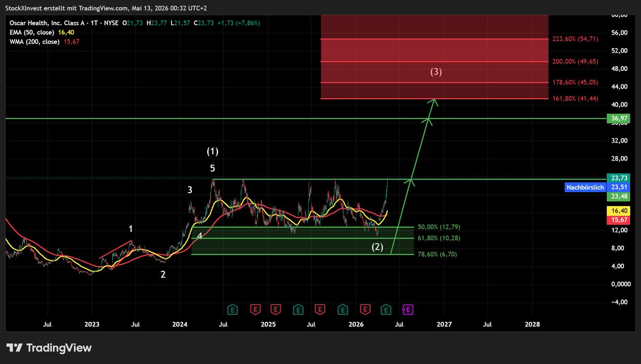This screenshot has height=364, width=641.
Task: Click the 2028 date axis label
Action: click(x=533, y=324)
